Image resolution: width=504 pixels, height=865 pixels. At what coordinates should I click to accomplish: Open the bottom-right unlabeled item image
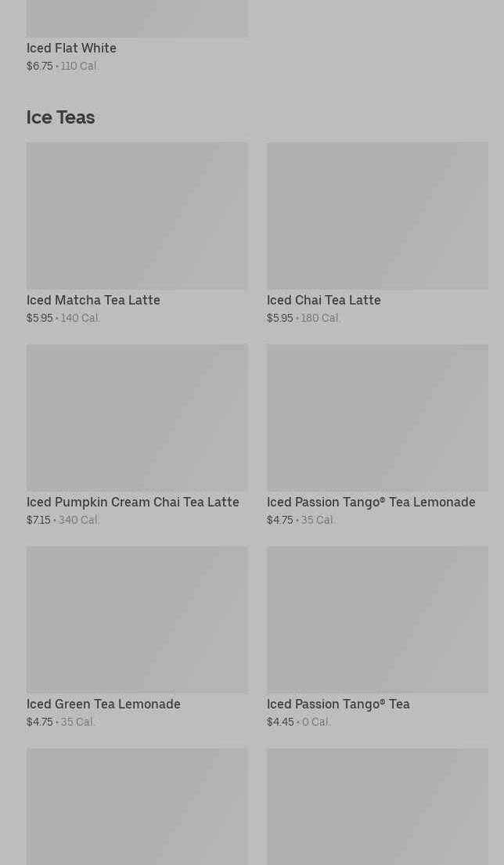click(378, 806)
